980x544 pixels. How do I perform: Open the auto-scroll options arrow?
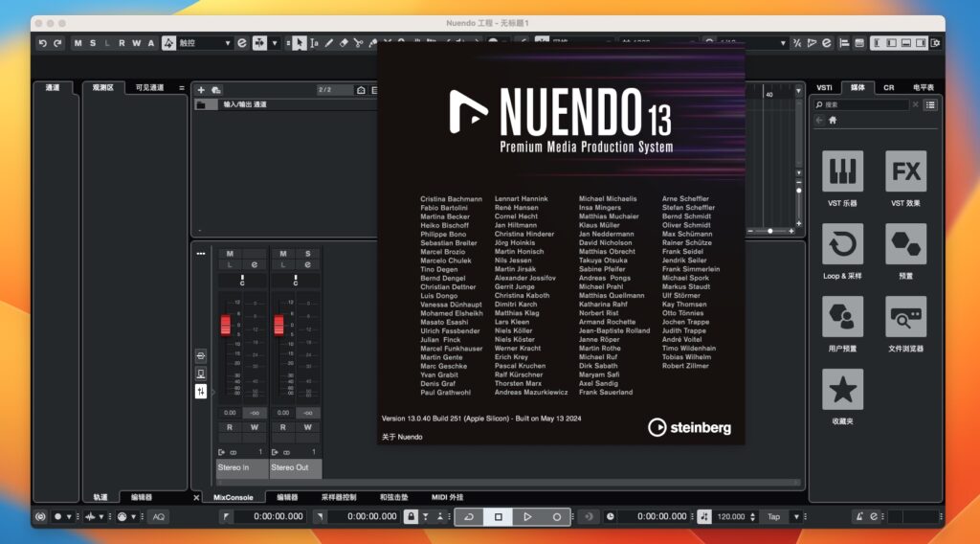click(275, 43)
